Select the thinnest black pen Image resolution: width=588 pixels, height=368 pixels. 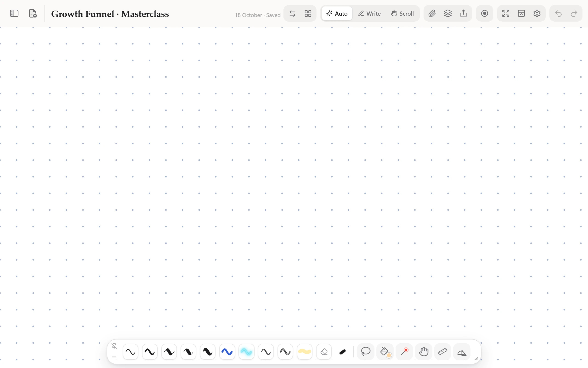pyautogui.click(x=130, y=352)
